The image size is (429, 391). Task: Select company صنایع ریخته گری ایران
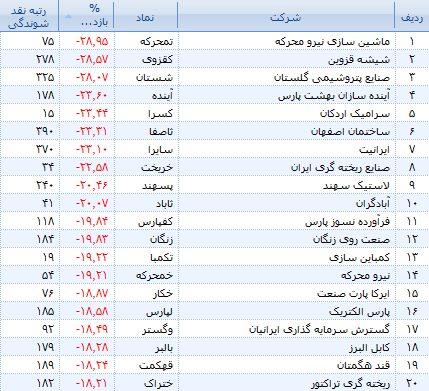pos(340,167)
